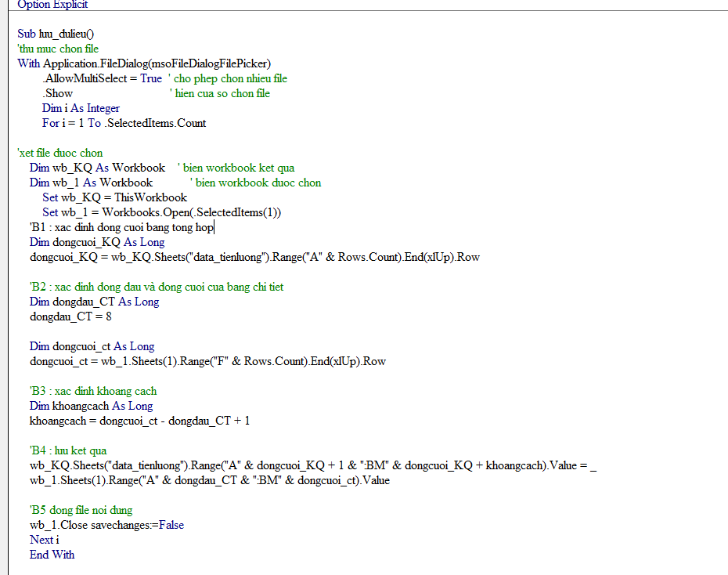Click 'Set wb_1 = Workbooks.Open' line

[161, 212]
